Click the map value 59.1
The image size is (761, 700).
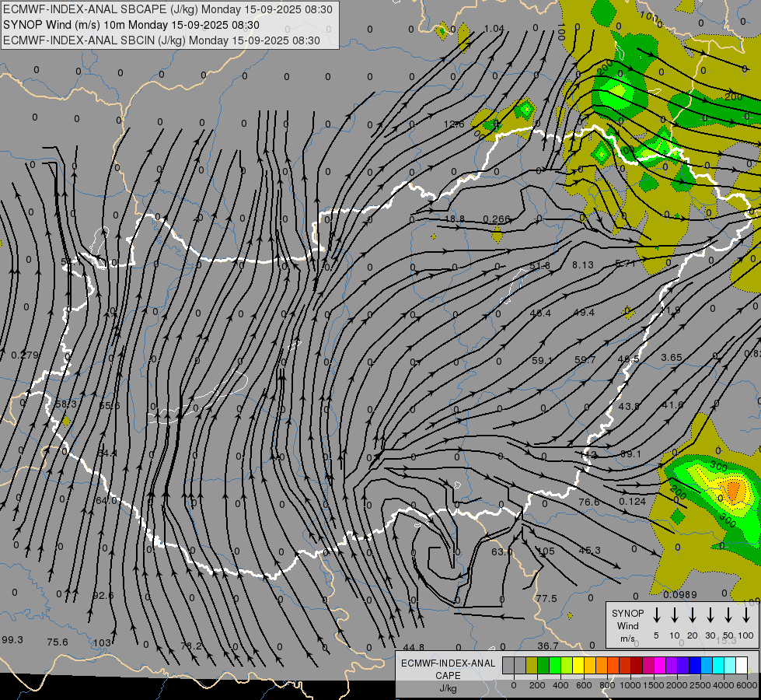[542, 360]
